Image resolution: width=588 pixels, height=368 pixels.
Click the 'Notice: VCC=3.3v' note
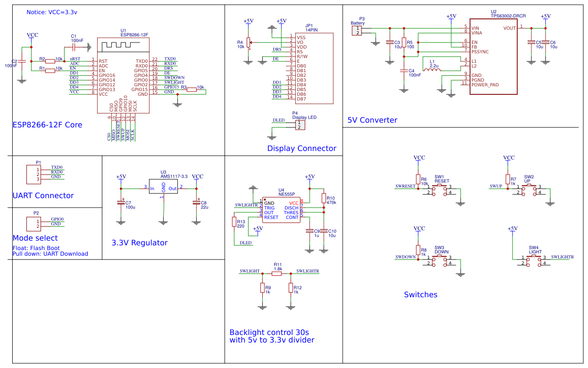point(52,12)
